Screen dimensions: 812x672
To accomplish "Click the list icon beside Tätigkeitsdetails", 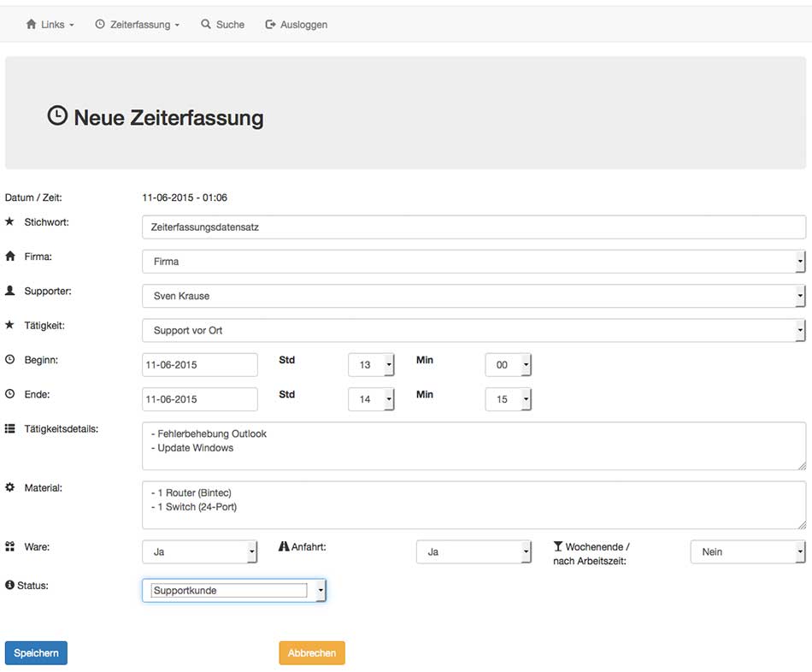I will click(10, 428).
